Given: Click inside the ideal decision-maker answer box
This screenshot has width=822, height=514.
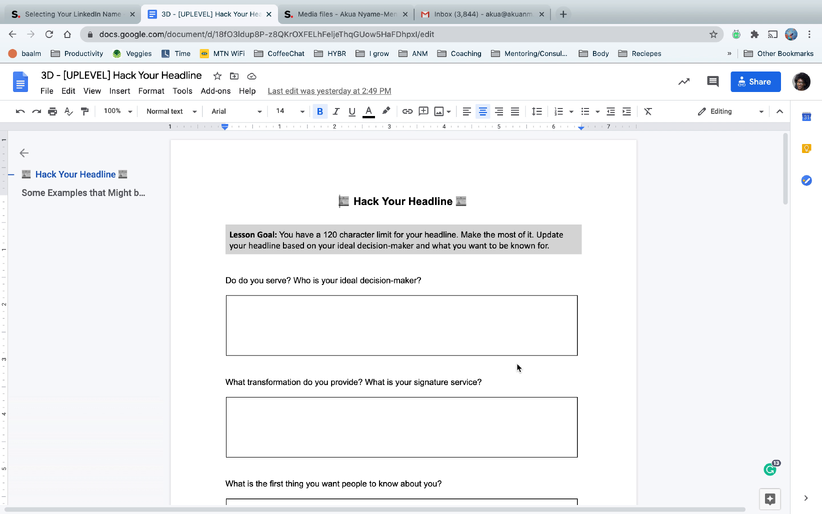Looking at the screenshot, I should (x=402, y=325).
